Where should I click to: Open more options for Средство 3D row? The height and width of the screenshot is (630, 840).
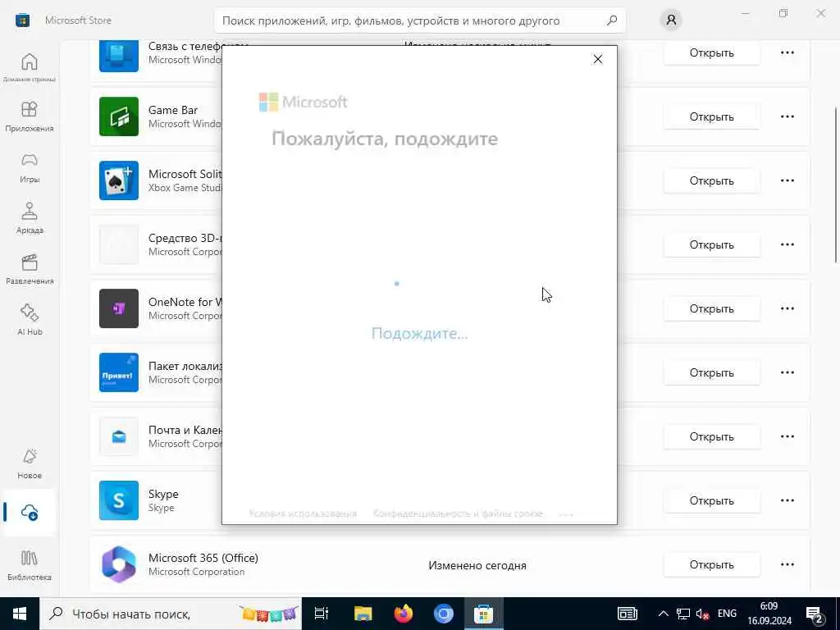[x=787, y=244]
